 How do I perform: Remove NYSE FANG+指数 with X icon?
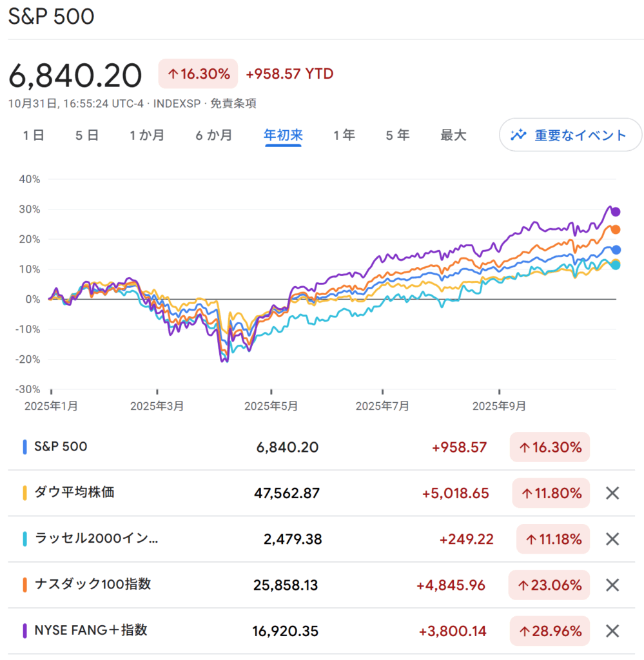pyautogui.click(x=612, y=631)
